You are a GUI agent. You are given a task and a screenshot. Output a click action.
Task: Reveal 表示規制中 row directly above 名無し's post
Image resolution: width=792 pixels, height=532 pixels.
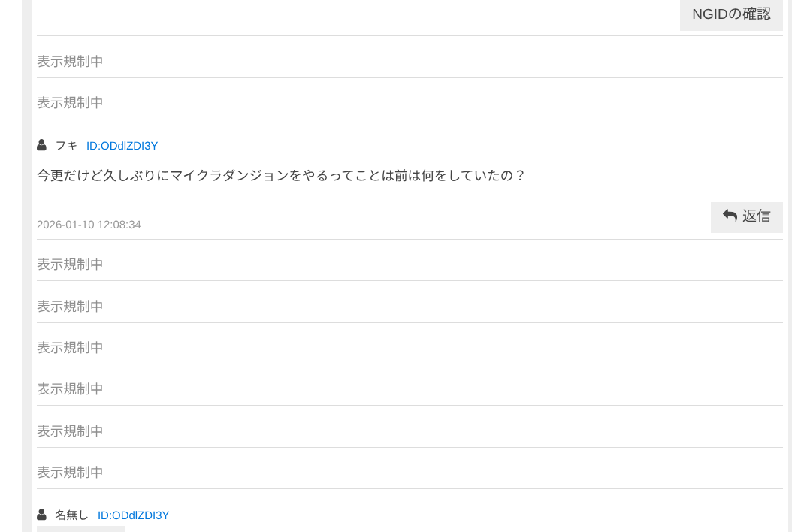[x=70, y=473]
